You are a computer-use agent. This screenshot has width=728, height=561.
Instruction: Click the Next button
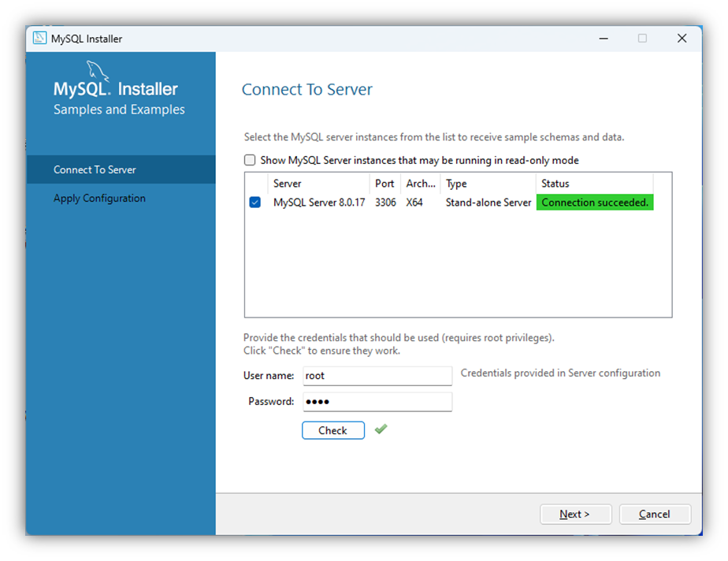click(576, 514)
